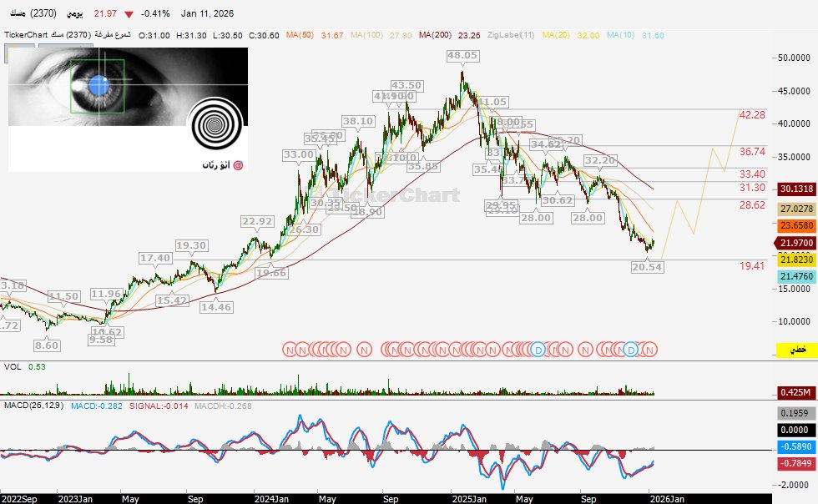Click the 30.62 zigzag label
The width and height of the screenshot is (818, 504).
(x=558, y=200)
